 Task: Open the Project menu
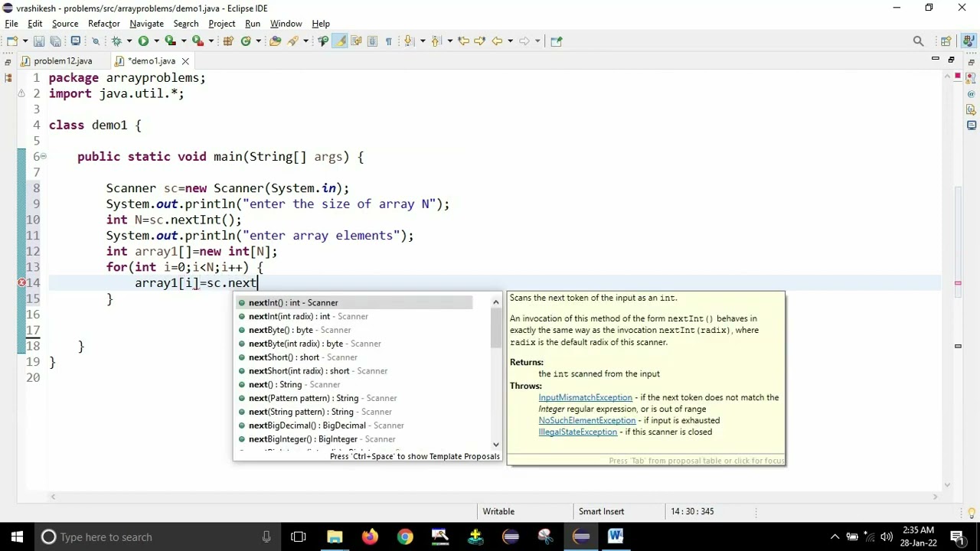pos(221,24)
